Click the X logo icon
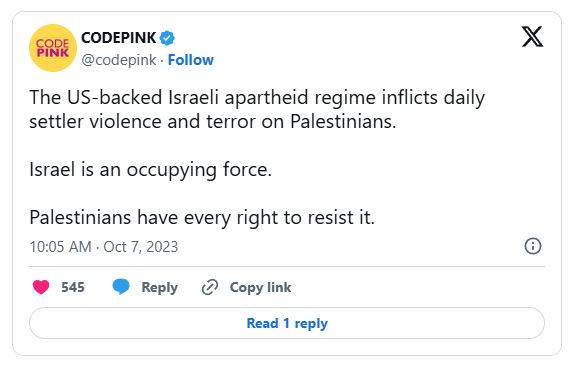 click(x=532, y=36)
